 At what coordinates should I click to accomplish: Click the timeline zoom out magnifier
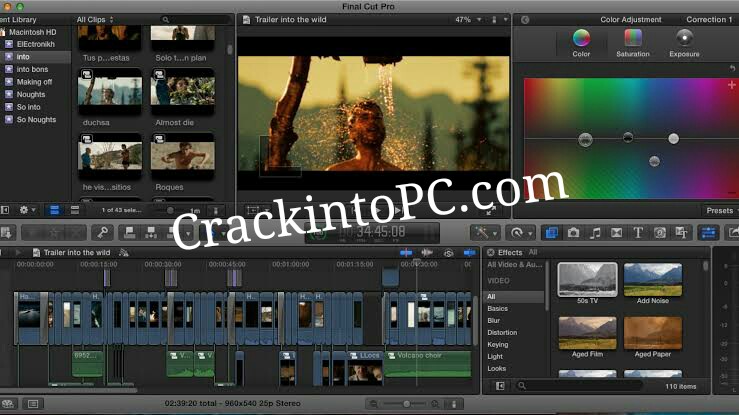(373, 404)
